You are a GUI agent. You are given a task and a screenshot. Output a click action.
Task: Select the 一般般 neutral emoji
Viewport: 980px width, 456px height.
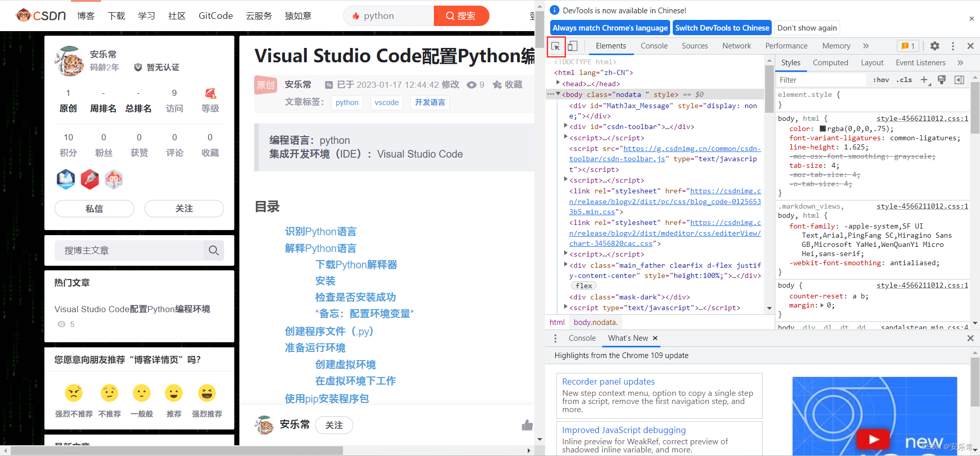point(141,393)
